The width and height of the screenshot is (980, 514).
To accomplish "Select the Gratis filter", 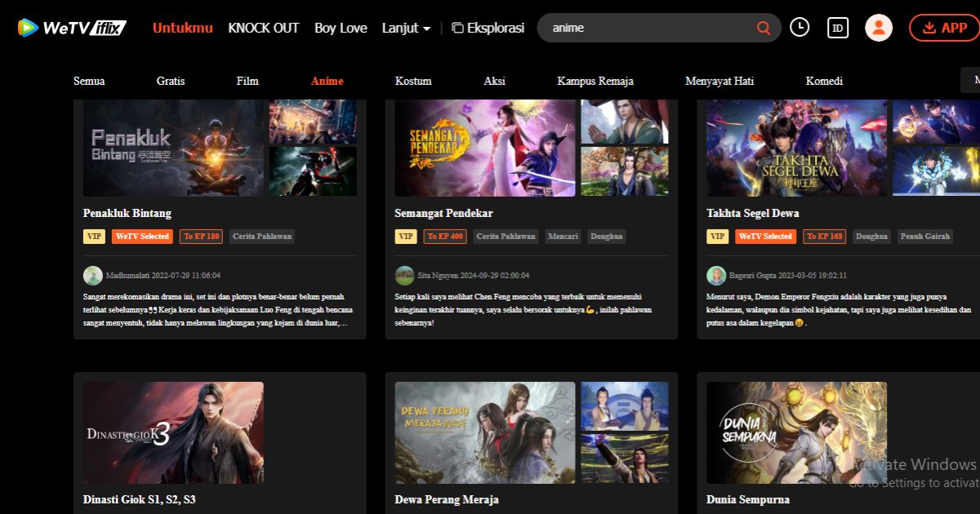I will [170, 81].
